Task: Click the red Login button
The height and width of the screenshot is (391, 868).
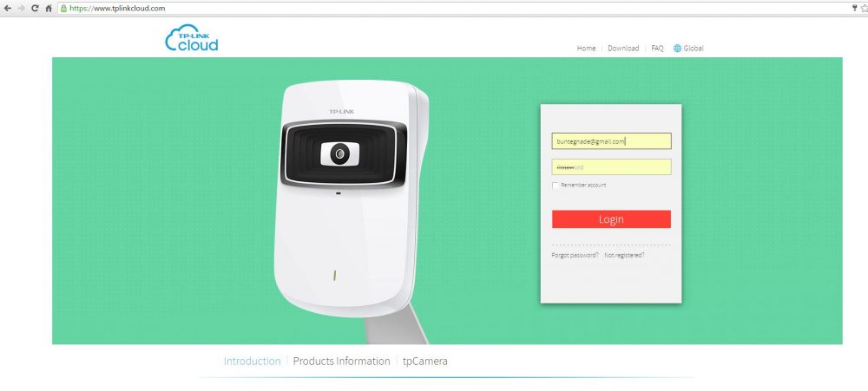Action: 611,219
